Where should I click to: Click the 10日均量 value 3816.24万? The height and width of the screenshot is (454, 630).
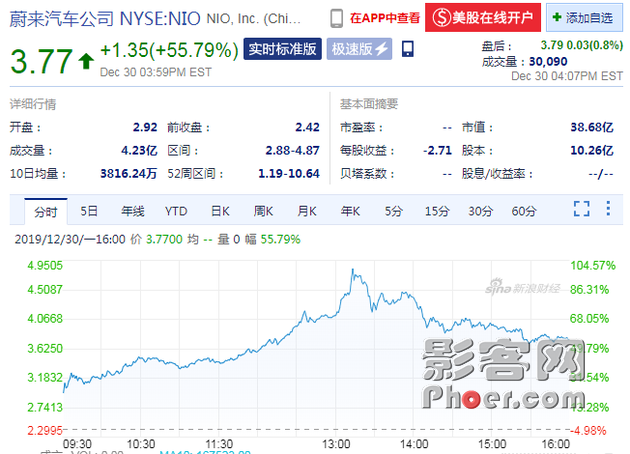[128, 174]
